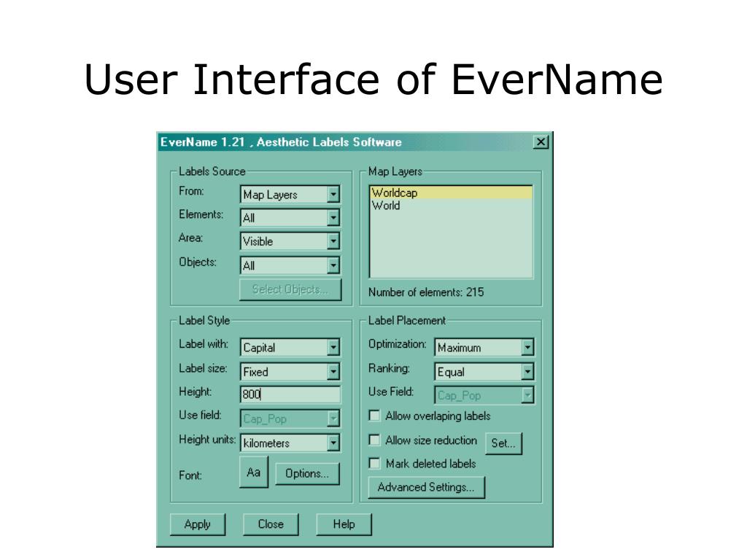This screenshot has width=747, height=560.
Task: Open font Options...
Action: coord(307,473)
